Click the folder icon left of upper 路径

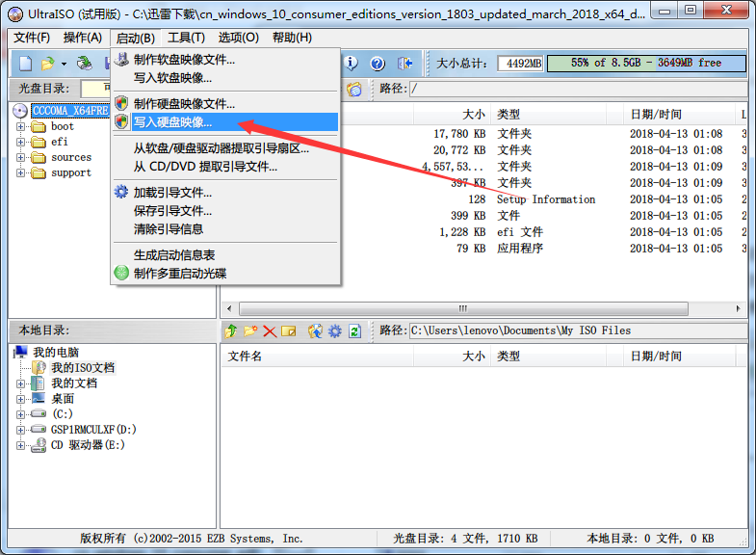(x=353, y=90)
